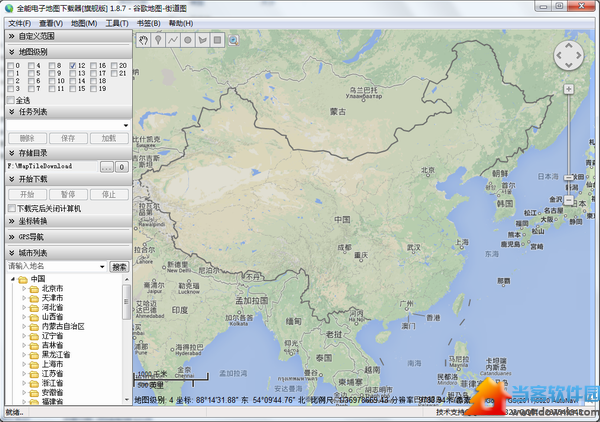Image resolution: width=600 pixels, height=422 pixels.
Task: Click the app globe icon in title bar
Action: point(8,7)
